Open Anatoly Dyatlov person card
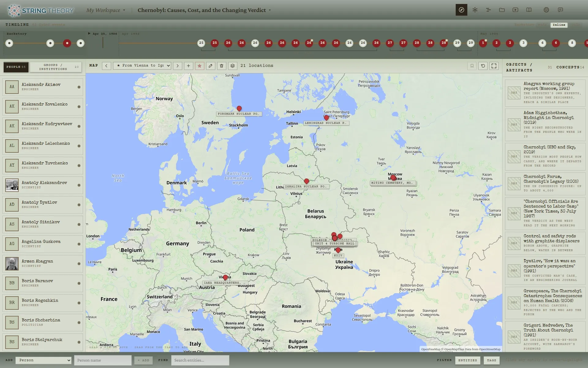 tap(43, 205)
